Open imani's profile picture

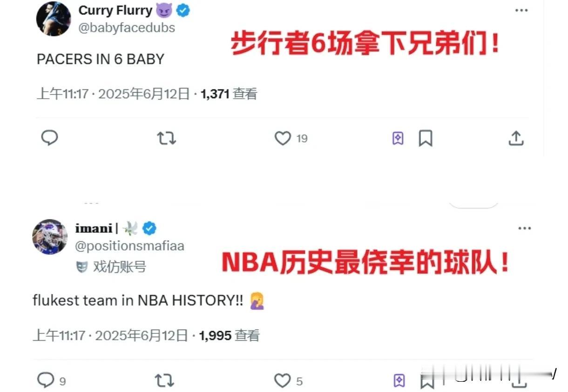click(50, 237)
